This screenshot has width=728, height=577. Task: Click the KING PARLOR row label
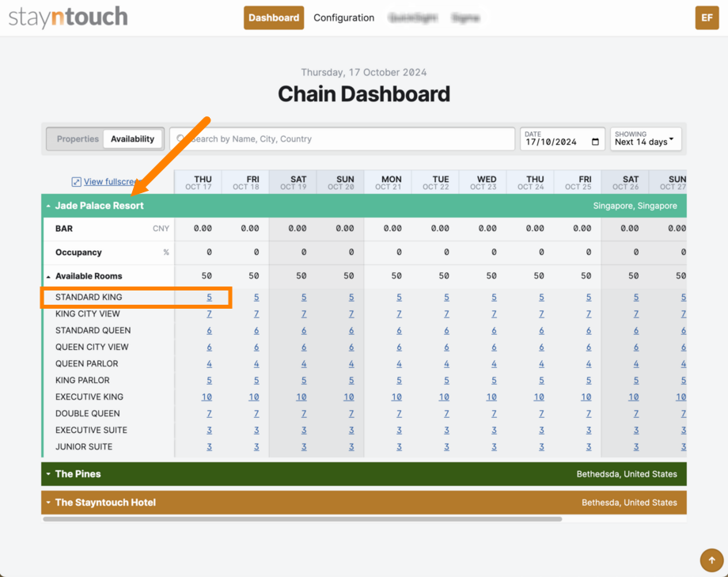coord(82,381)
